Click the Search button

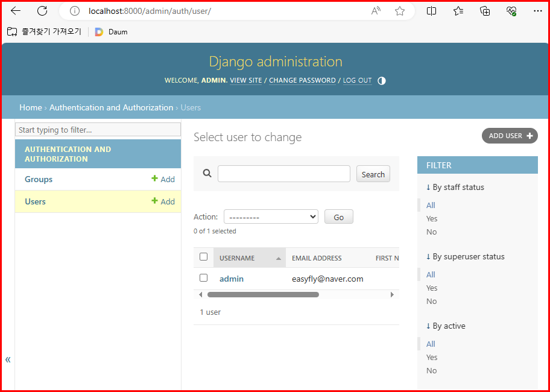point(373,174)
